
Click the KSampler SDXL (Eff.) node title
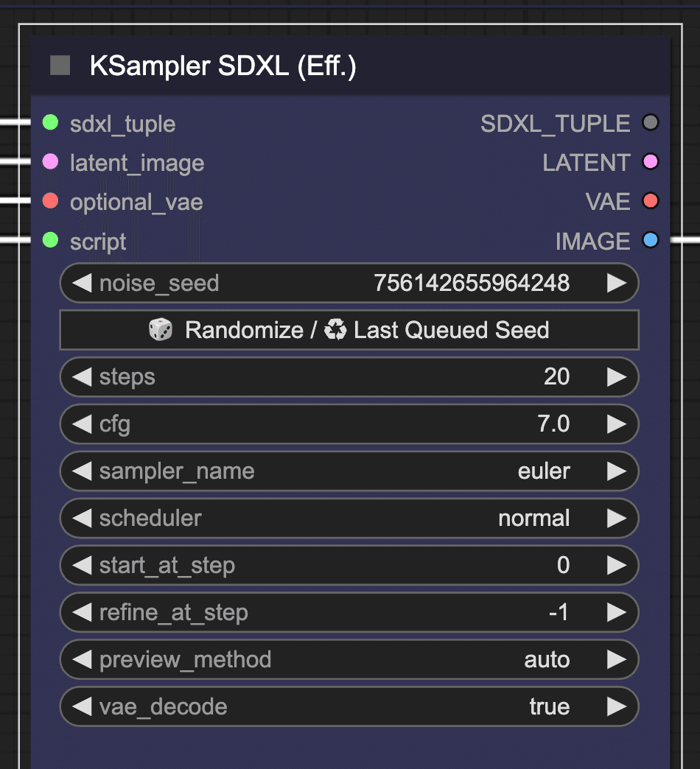click(x=223, y=66)
